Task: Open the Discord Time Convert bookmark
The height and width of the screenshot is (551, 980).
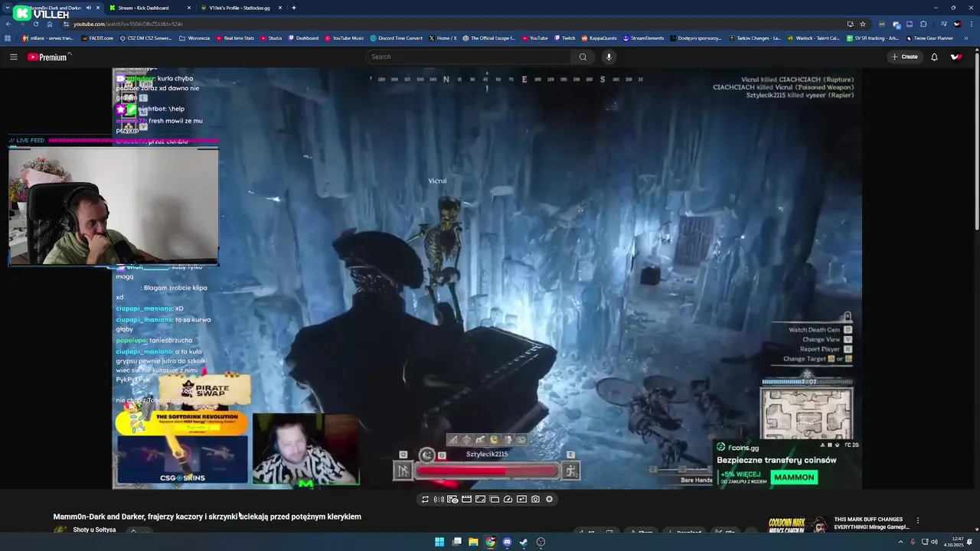Action: tap(396, 37)
